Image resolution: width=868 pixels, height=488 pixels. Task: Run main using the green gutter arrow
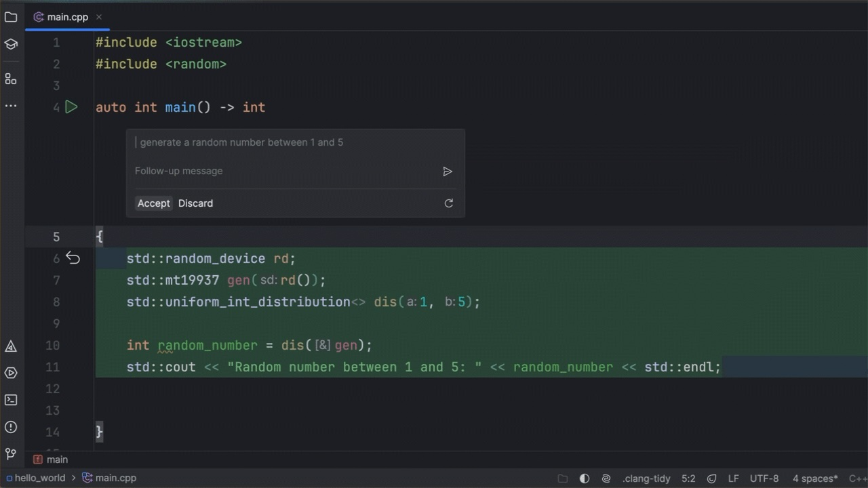(71, 107)
